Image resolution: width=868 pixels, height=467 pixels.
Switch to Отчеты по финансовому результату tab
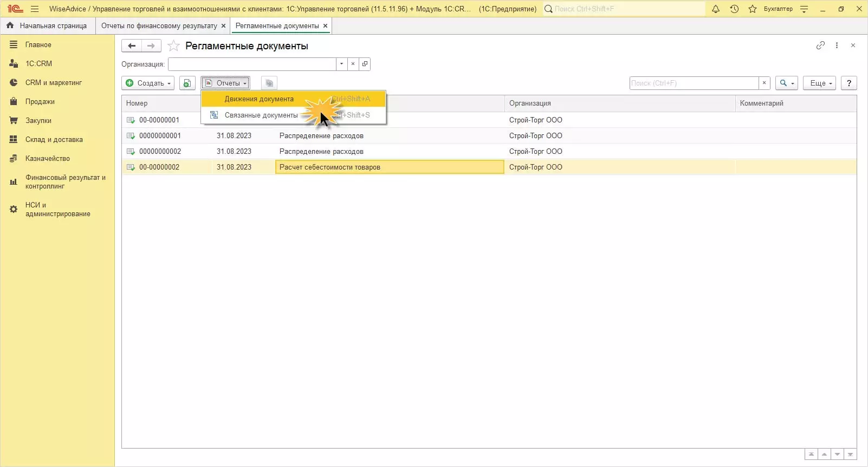(159, 25)
